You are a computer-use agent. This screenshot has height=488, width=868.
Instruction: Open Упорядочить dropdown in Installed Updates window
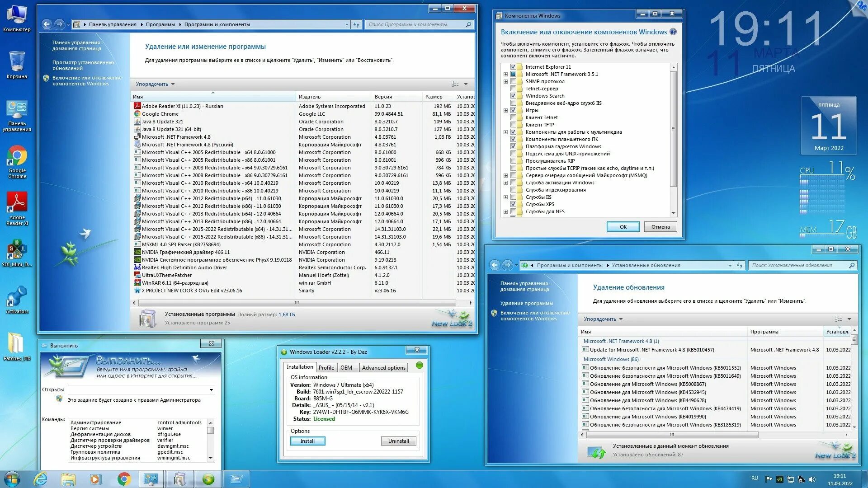pos(603,319)
